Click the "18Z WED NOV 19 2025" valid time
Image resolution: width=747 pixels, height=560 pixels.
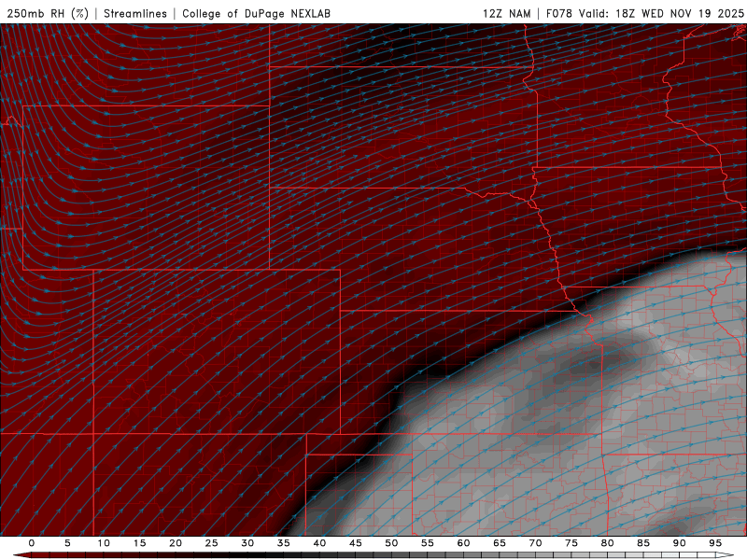point(680,13)
